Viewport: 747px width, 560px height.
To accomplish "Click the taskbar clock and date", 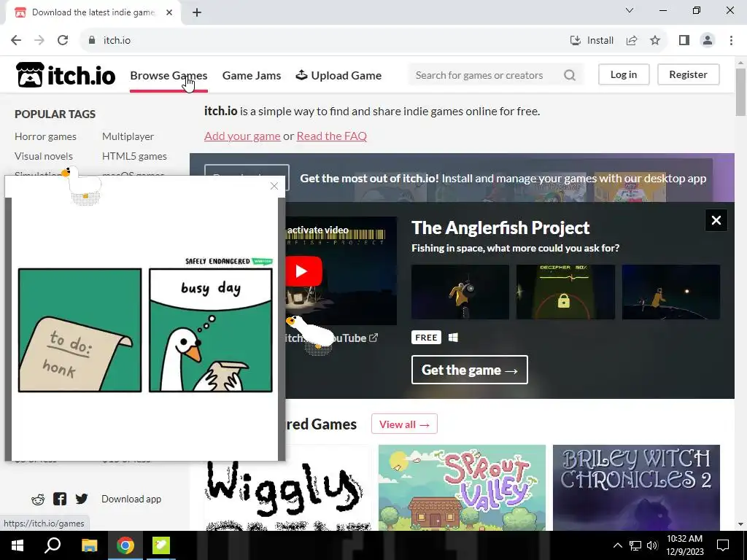I will pyautogui.click(x=684, y=545).
